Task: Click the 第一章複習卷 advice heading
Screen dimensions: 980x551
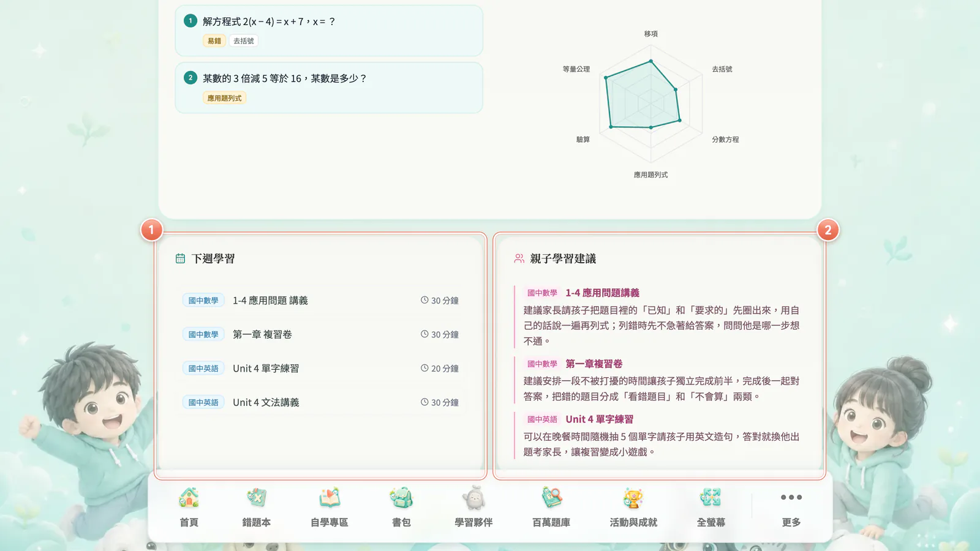Action: click(x=594, y=364)
